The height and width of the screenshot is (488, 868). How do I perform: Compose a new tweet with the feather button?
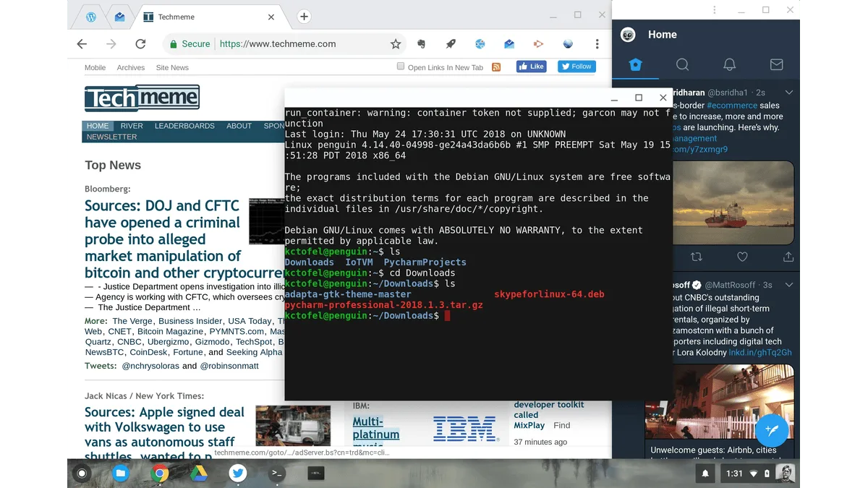coord(771,431)
